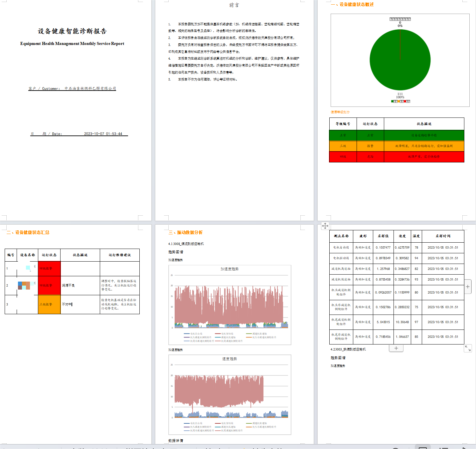This screenshot has height=449, width=476.
Task: Click the temperature value 97 in table
Action: (416, 322)
